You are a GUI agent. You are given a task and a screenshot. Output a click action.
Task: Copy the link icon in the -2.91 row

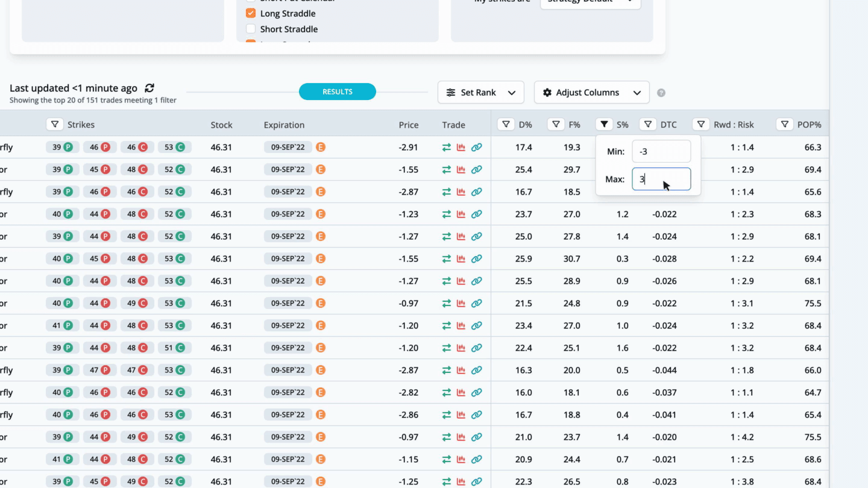(477, 147)
